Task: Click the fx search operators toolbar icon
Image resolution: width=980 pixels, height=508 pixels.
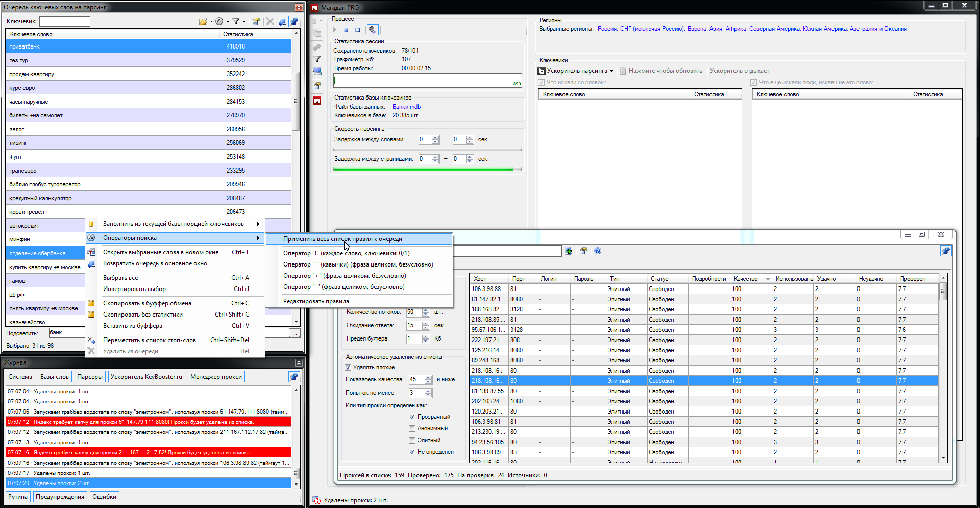Action: 219,21
